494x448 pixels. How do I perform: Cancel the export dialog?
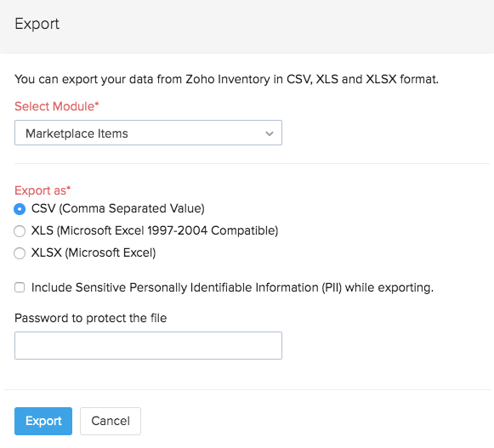click(111, 421)
